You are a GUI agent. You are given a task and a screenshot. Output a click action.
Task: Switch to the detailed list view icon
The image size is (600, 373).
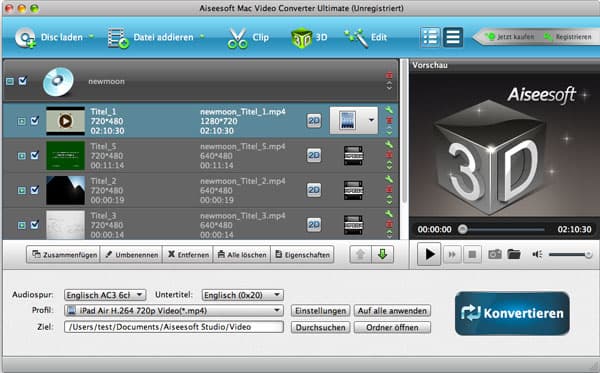[x=430, y=37]
